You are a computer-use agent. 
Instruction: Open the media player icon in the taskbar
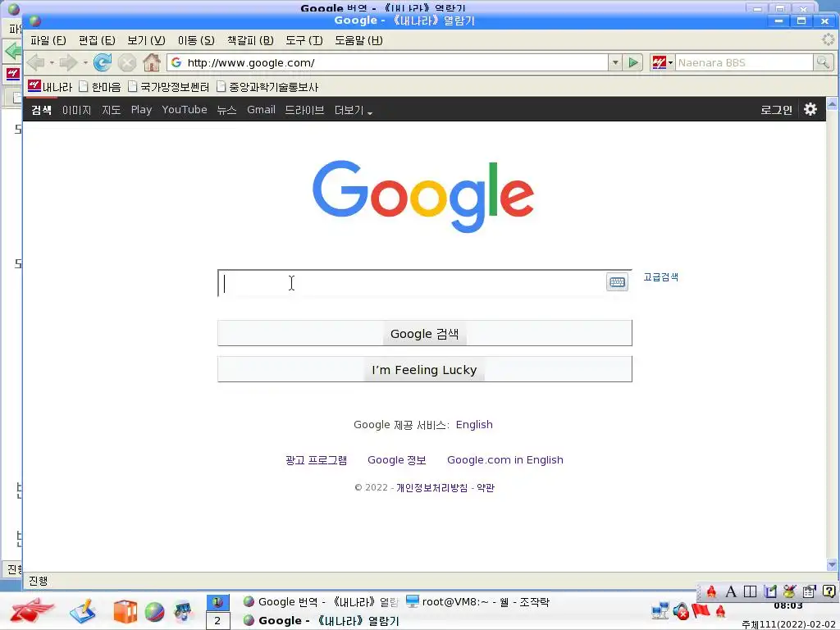pos(183,611)
